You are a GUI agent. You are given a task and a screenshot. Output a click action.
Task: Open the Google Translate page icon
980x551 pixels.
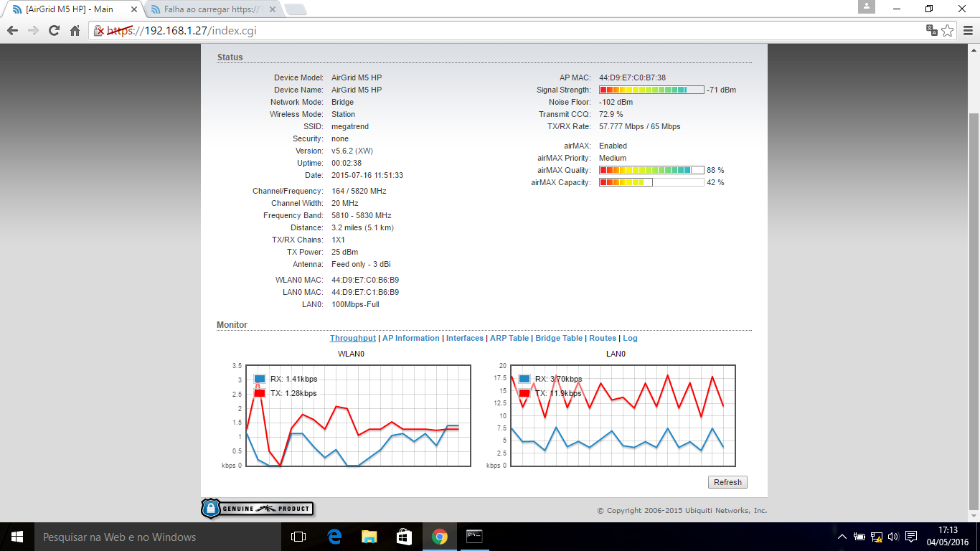tap(931, 30)
